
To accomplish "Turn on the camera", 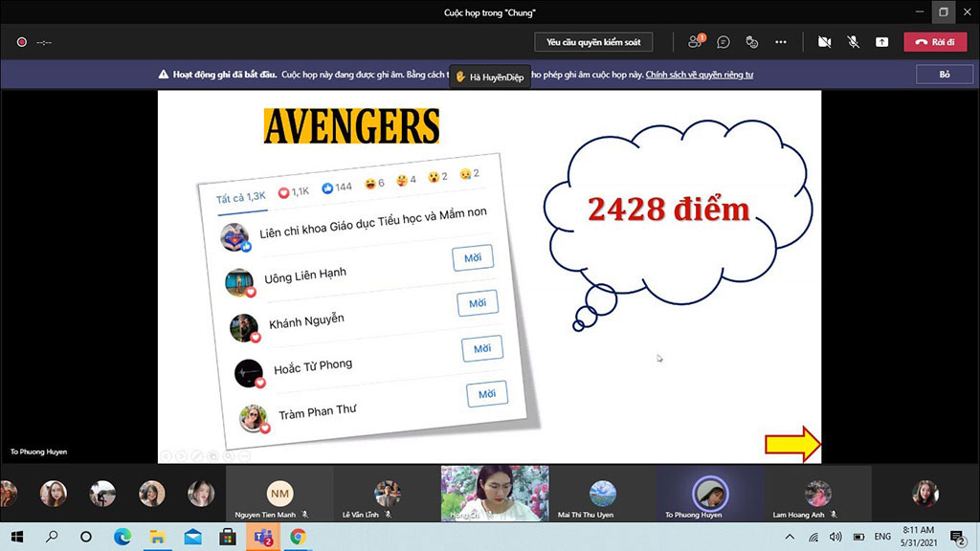I will click(x=824, y=42).
